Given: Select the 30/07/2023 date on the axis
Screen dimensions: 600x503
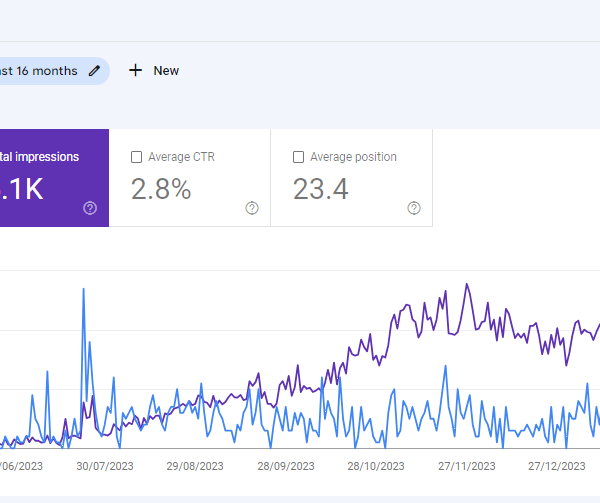Looking at the screenshot, I should (106, 466).
